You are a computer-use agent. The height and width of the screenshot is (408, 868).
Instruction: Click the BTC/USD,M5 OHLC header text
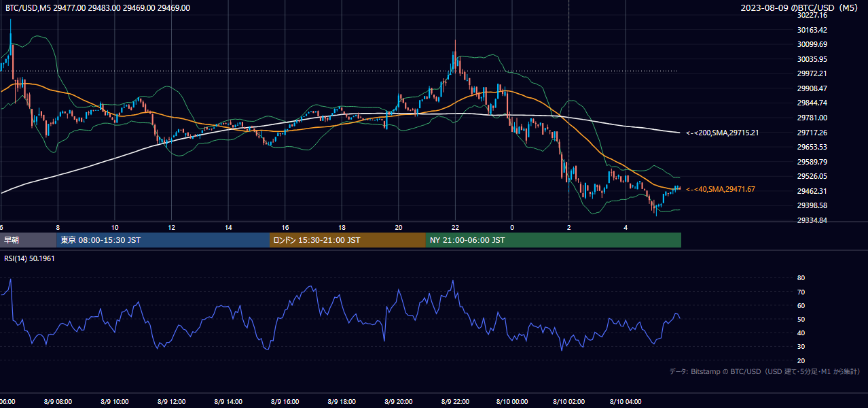click(98, 8)
